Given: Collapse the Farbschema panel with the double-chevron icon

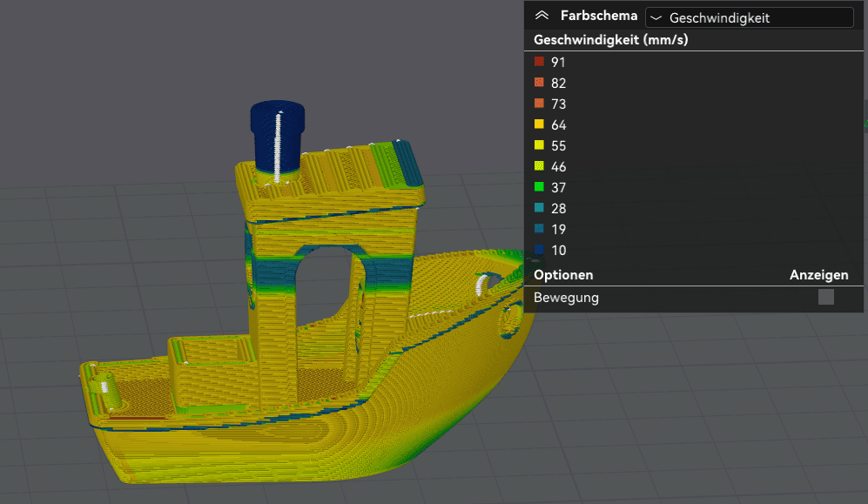Looking at the screenshot, I should [542, 16].
